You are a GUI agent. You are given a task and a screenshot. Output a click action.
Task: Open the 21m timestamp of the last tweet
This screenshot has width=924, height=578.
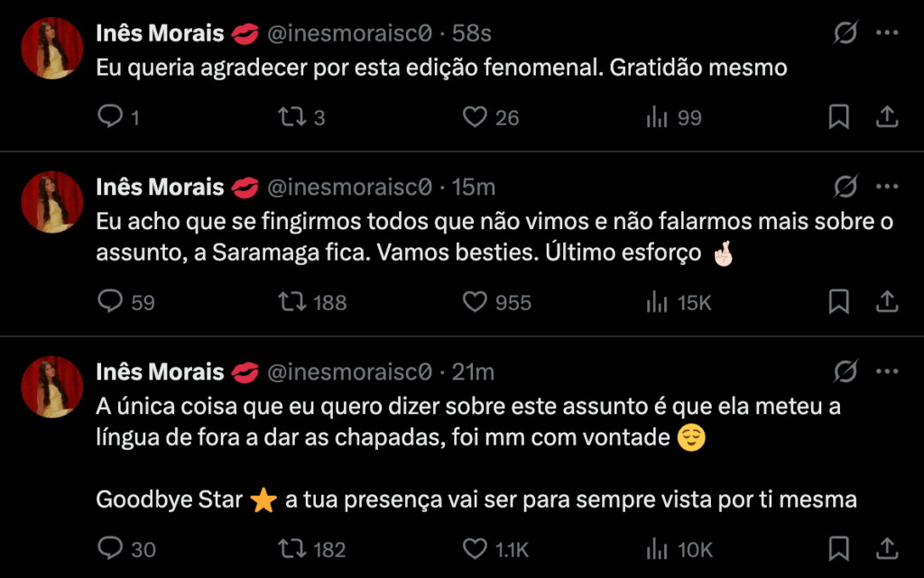click(x=473, y=372)
